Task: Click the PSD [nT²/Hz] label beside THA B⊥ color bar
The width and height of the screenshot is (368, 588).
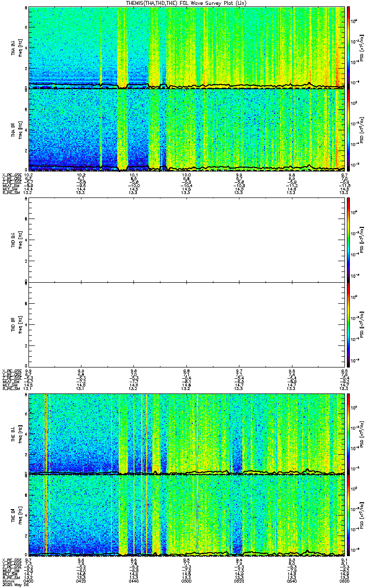Action: (362, 48)
